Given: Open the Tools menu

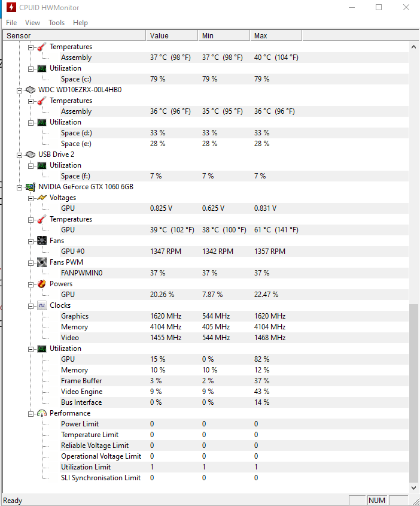Looking at the screenshot, I should (56, 23).
